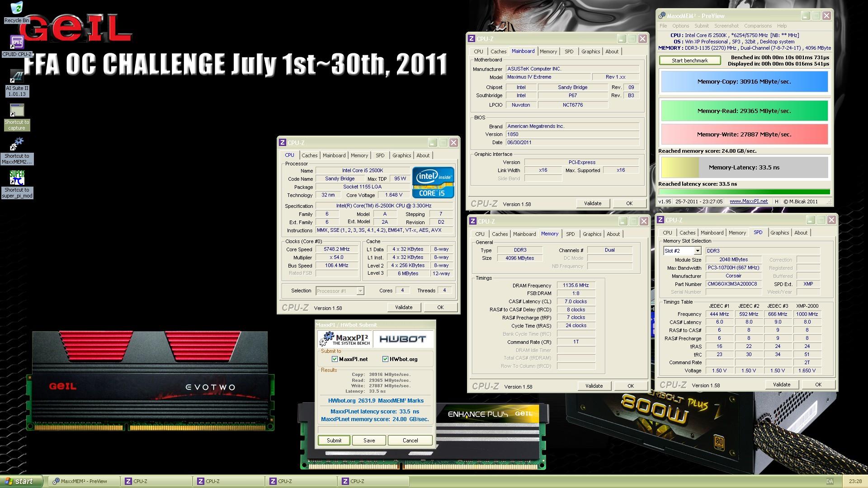Click Submit in the HWbot Submit dialog

coord(334,441)
